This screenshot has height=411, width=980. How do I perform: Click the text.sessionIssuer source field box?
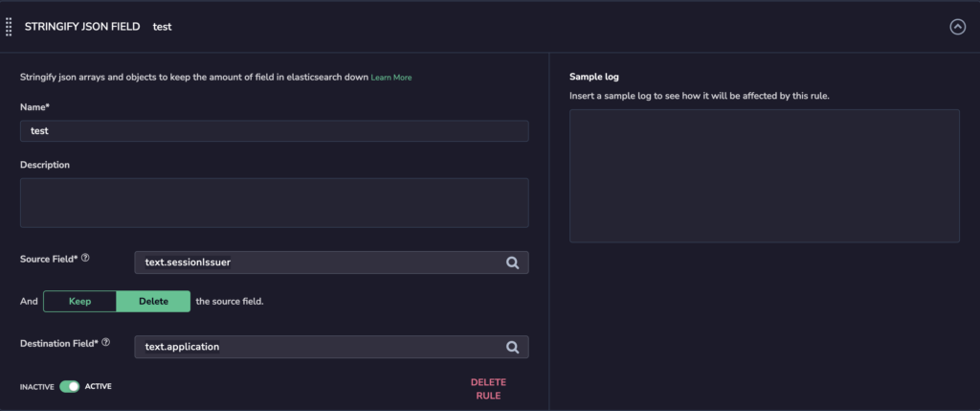click(x=332, y=263)
